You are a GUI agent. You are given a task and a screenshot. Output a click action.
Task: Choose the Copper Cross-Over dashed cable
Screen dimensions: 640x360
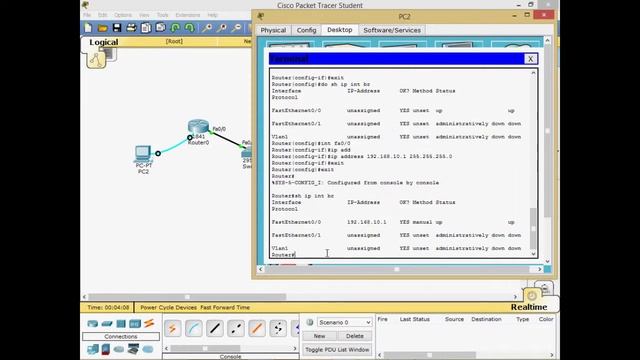(x=236, y=329)
